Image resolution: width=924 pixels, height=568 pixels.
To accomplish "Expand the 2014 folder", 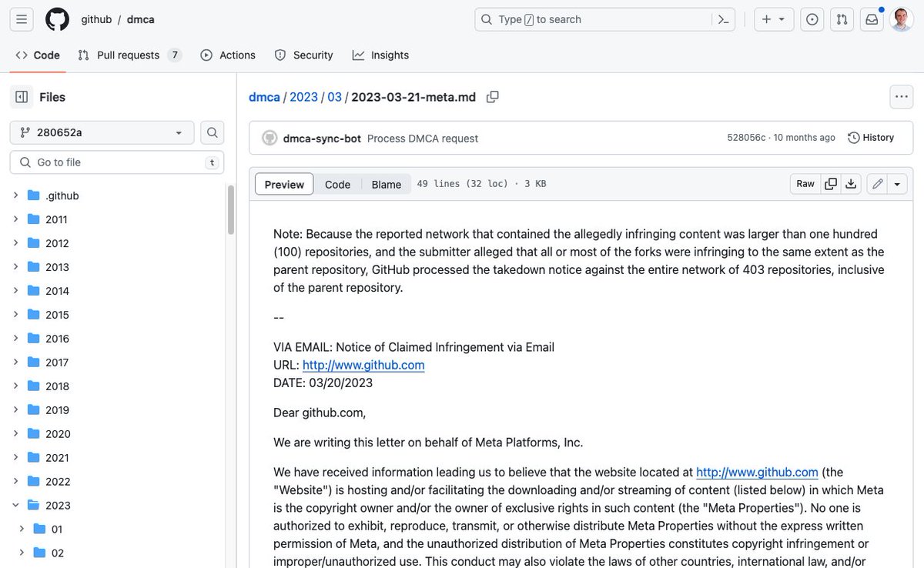I will [15, 291].
